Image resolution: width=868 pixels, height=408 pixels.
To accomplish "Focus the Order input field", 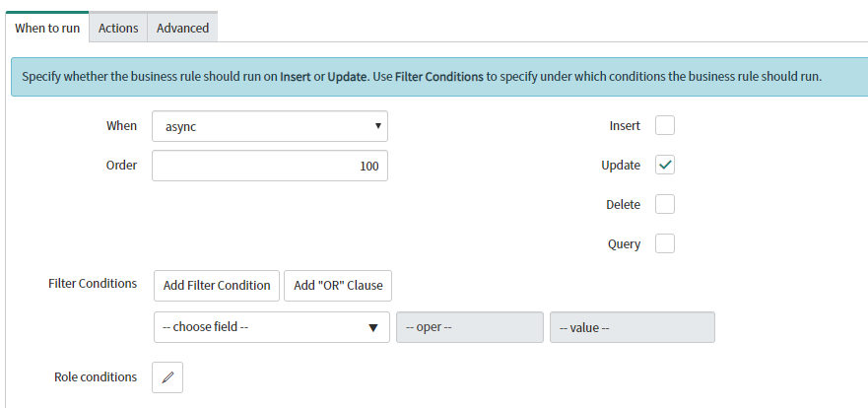I will point(270,166).
